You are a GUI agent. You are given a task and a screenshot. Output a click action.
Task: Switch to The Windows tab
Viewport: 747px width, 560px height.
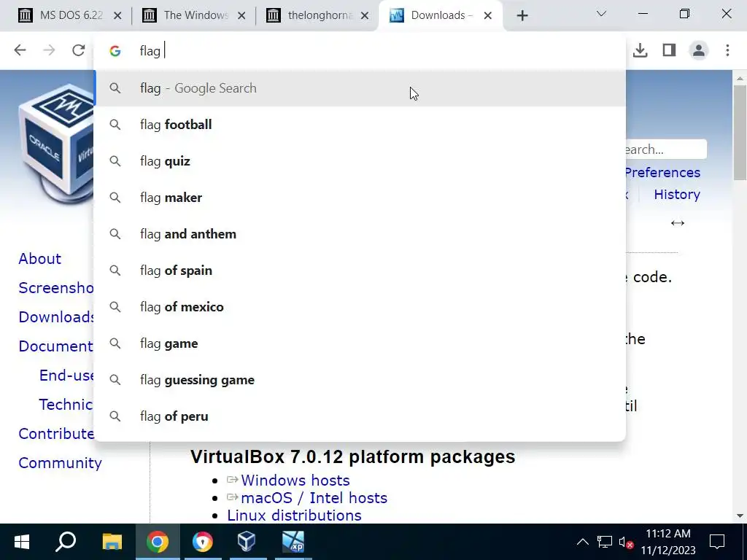tap(194, 16)
